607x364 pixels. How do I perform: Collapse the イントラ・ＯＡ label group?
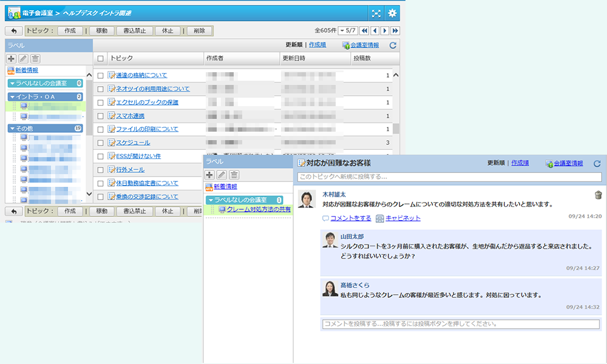13,97
